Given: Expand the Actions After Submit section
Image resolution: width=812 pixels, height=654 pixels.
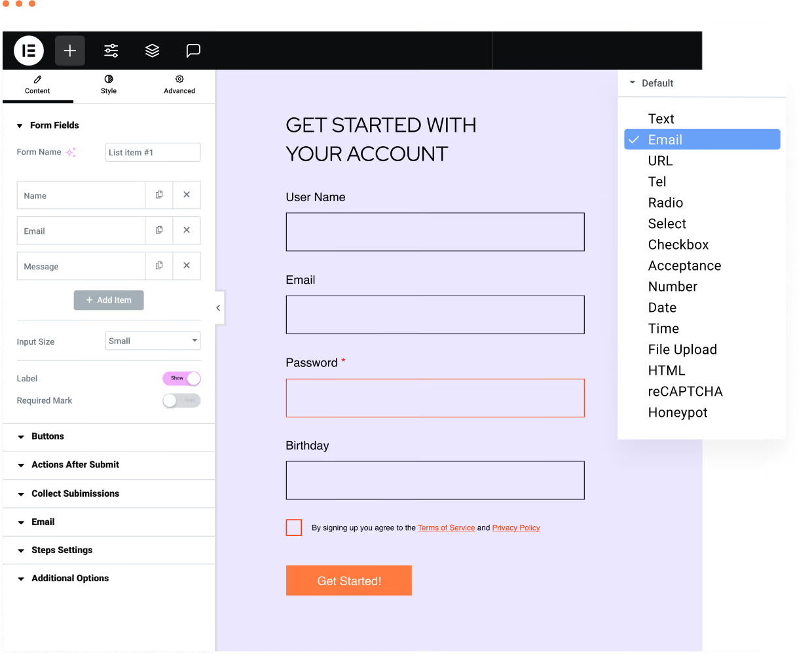Looking at the screenshot, I should (75, 465).
